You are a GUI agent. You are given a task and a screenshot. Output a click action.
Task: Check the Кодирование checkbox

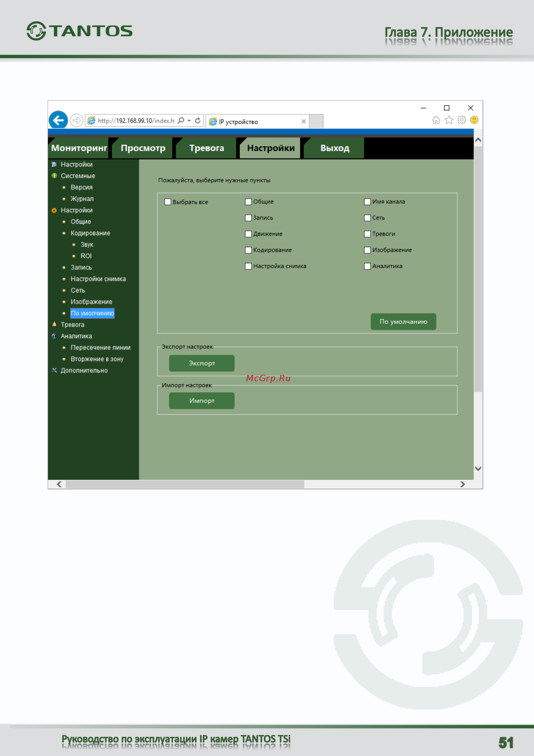coord(248,250)
